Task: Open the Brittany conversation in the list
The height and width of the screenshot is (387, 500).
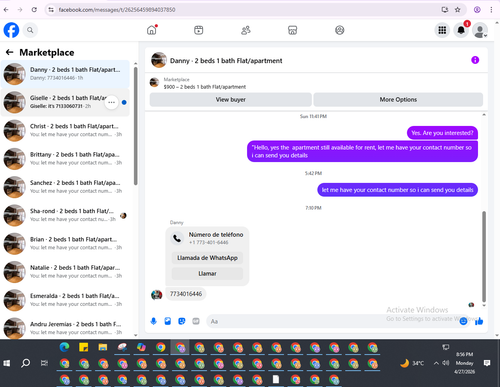Action: [65, 159]
